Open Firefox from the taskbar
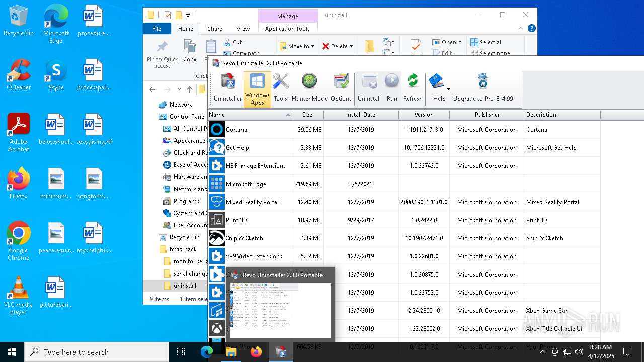 point(256,352)
